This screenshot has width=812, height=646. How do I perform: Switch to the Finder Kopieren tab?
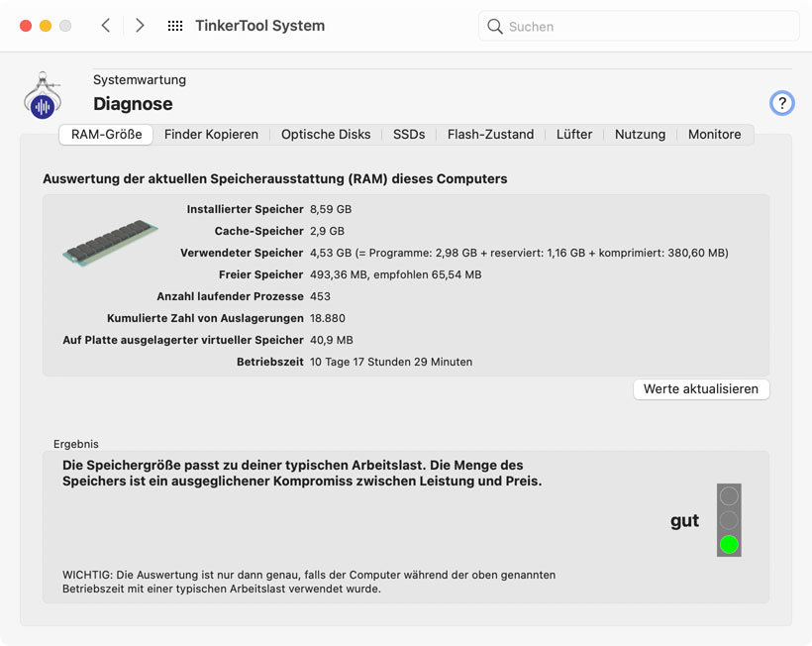(211, 135)
